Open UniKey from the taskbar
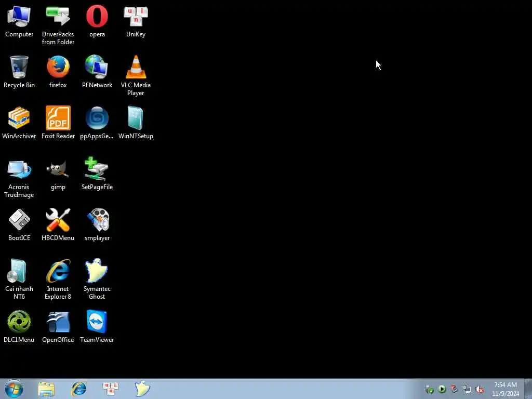Image resolution: width=532 pixels, height=399 pixels. (110, 389)
